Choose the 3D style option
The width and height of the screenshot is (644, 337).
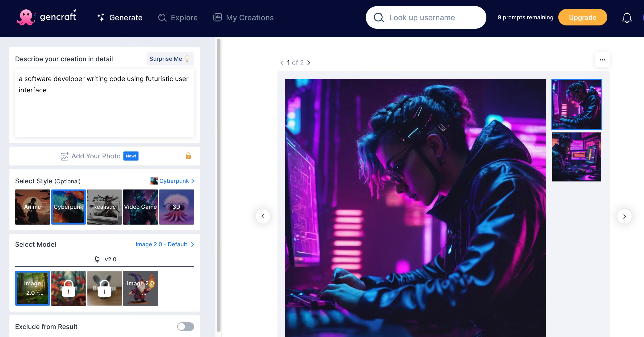[x=176, y=207]
